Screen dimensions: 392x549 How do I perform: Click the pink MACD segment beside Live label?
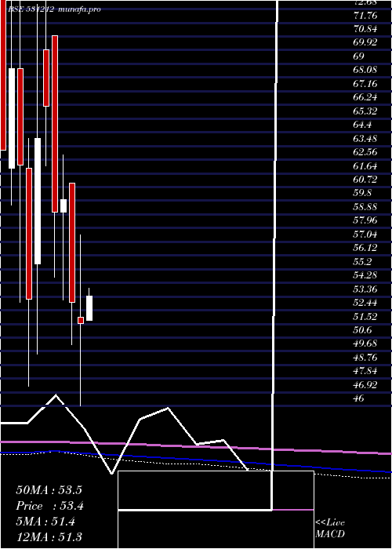pyautogui.click(x=292, y=510)
